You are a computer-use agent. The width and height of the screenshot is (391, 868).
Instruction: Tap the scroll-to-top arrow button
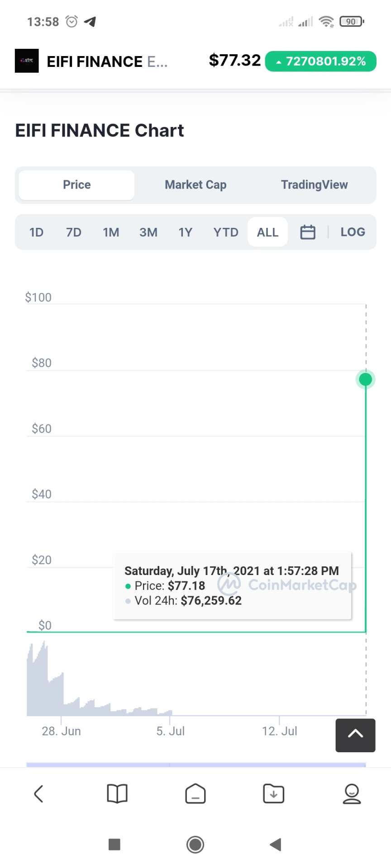pos(355,735)
